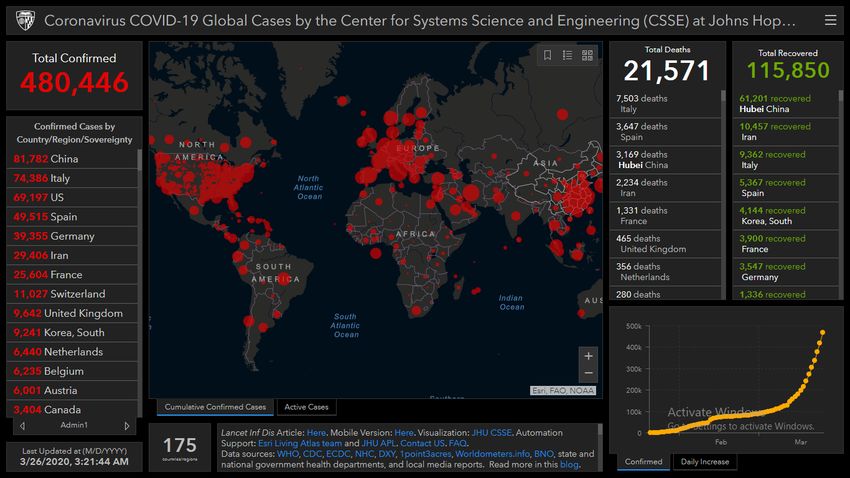Select 356 deaths Netherlands entry
The image size is (850, 478).
[666, 272]
